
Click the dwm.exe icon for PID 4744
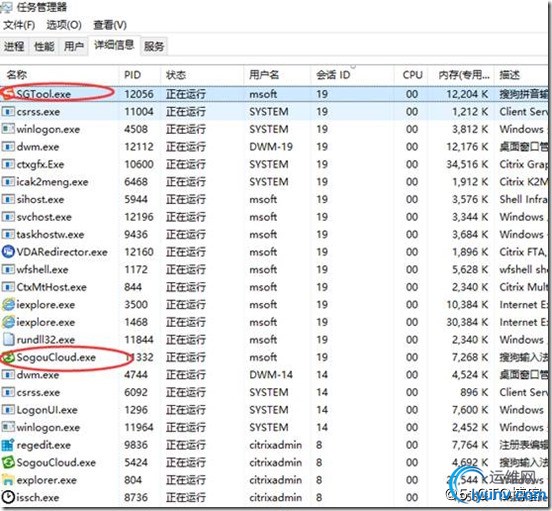click(8, 374)
